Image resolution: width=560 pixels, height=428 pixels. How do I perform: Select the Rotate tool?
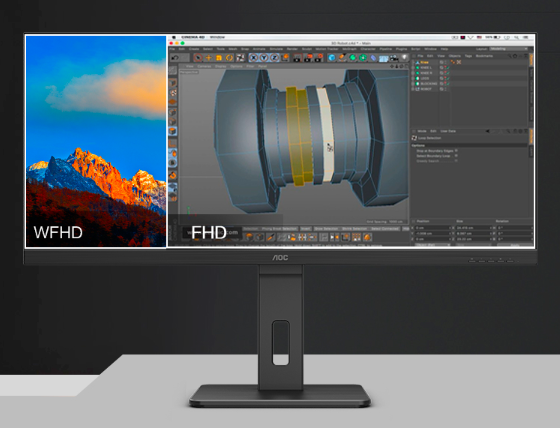tap(229, 58)
